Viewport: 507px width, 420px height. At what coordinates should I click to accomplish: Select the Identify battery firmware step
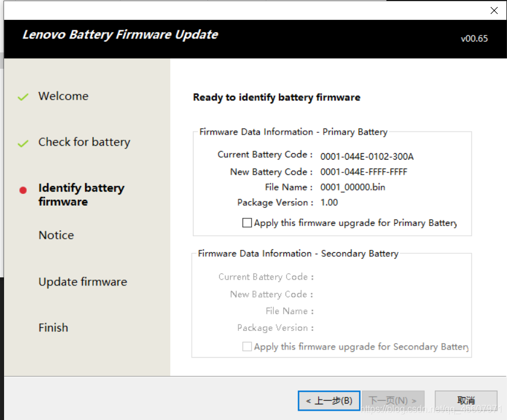point(82,195)
